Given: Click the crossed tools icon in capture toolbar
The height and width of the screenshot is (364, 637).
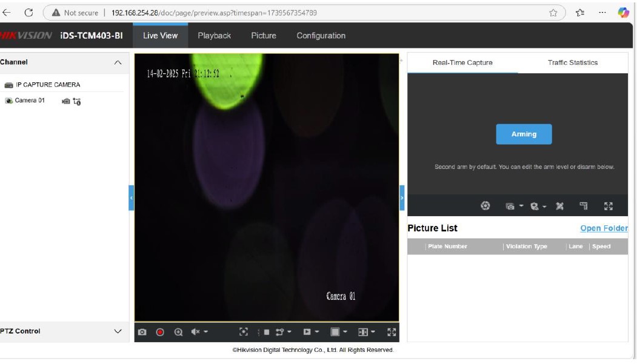Looking at the screenshot, I should click(x=559, y=207).
